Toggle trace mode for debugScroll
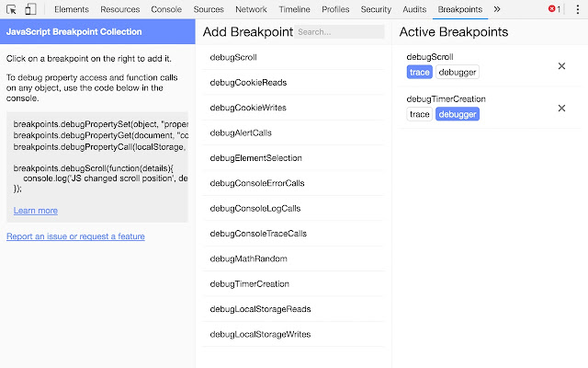 [419, 72]
